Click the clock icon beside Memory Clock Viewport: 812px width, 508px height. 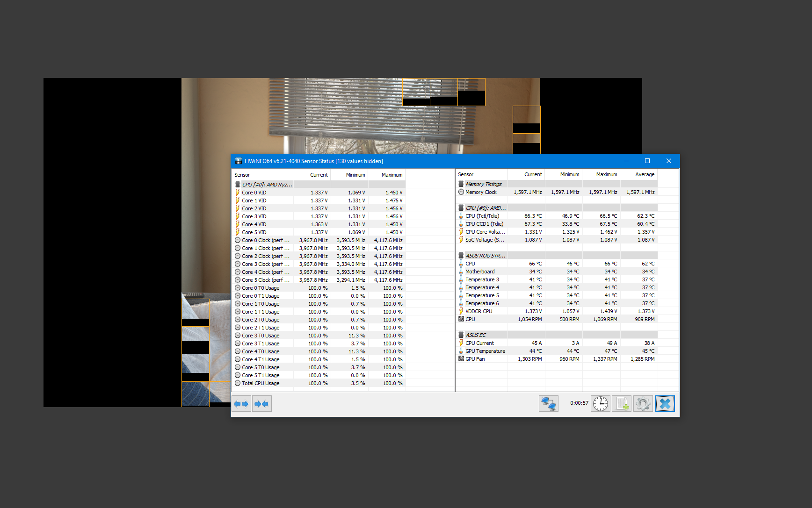pyautogui.click(x=461, y=192)
